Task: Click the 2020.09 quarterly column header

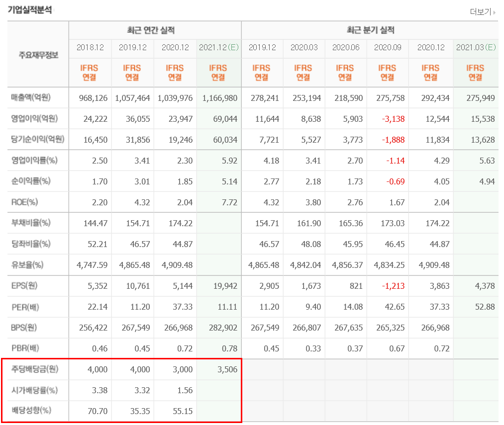Action: (388, 48)
